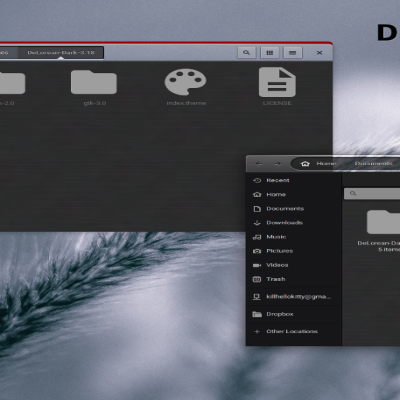Open the killhellokitty@gma... network account
The width and height of the screenshot is (400, 400).
pyautogui.click(x=294, y=297)
